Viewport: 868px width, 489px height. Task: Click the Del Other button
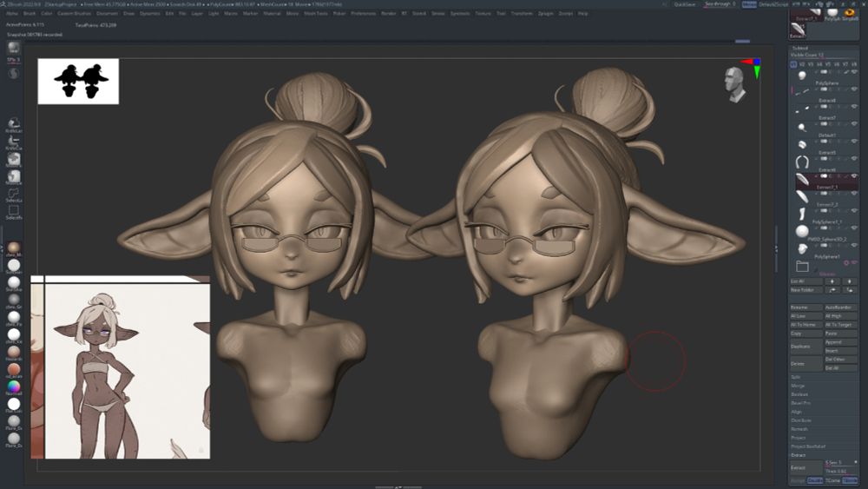840,360
